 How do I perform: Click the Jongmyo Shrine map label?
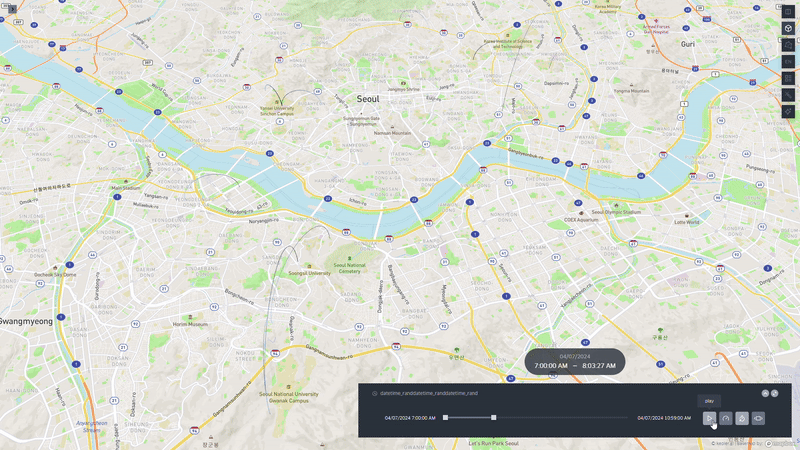click(x=404, y=89)
